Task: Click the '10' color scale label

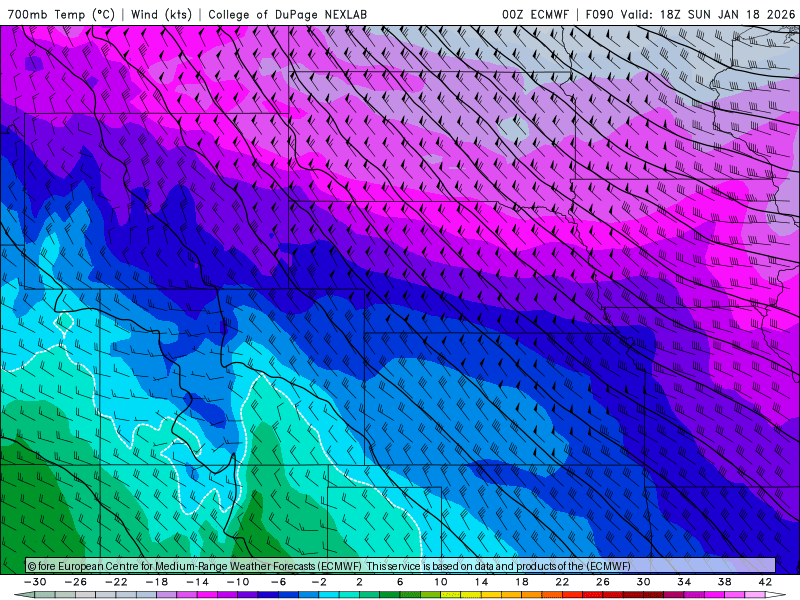Action: 441,582
